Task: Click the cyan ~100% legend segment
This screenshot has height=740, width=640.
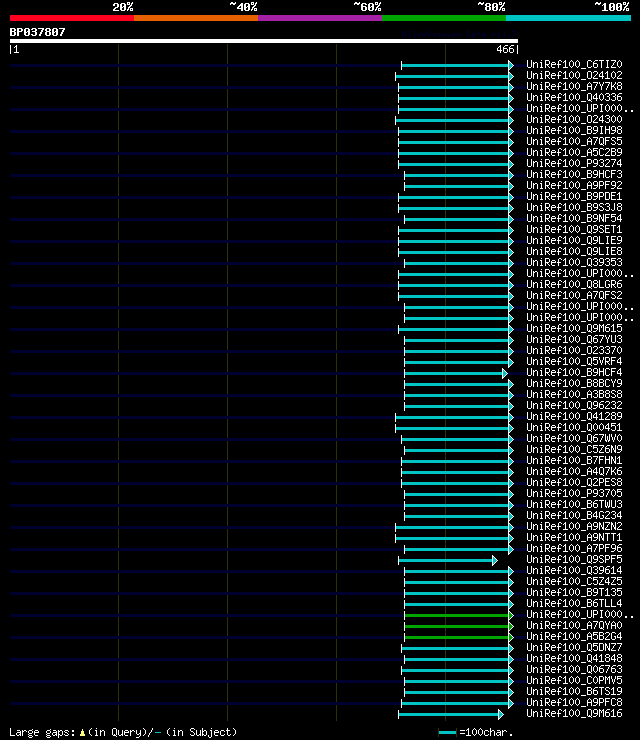Action: coord(568,18)
